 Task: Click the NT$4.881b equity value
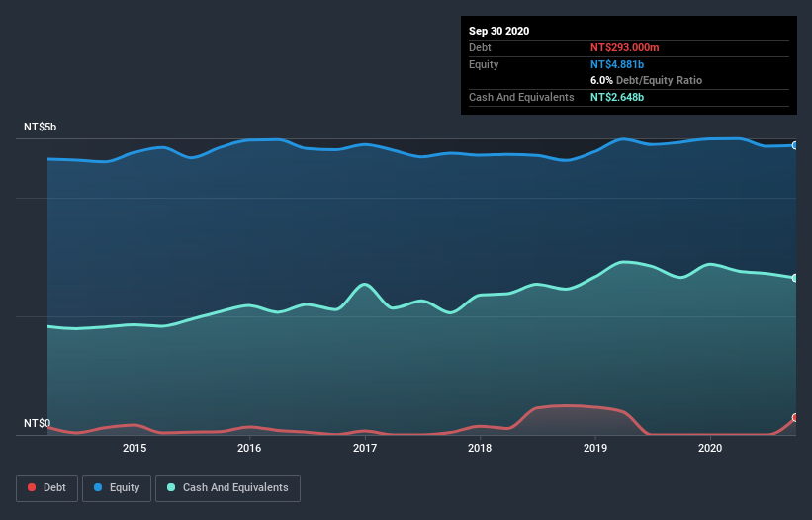coord(617,64)
